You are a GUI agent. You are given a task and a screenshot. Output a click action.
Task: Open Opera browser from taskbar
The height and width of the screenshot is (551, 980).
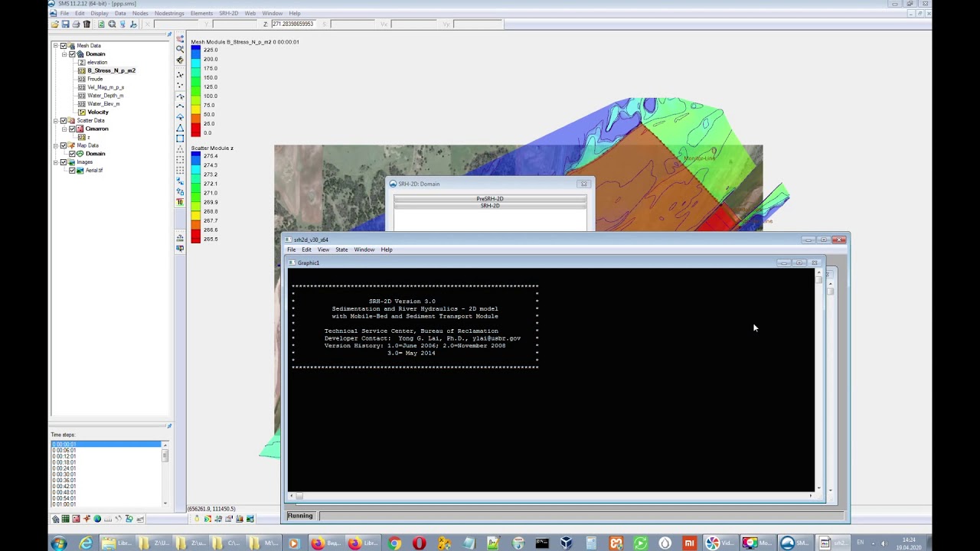pos(419,543)
